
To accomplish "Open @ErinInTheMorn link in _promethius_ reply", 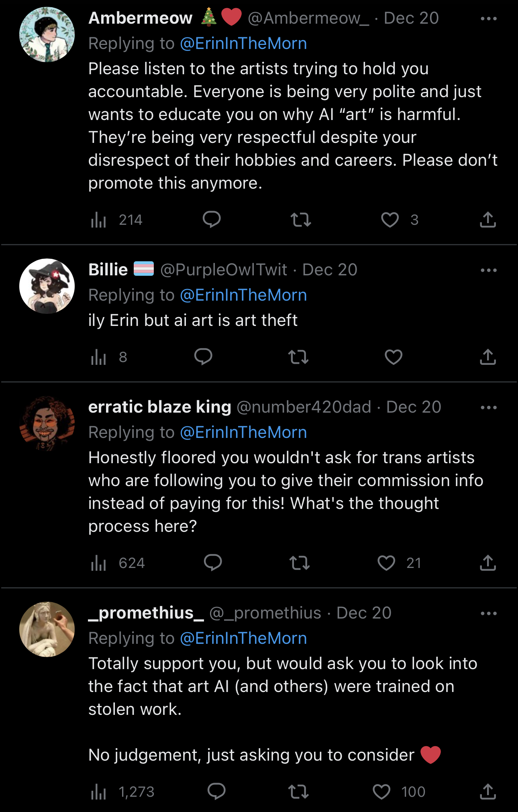I will tap(243, 638).
